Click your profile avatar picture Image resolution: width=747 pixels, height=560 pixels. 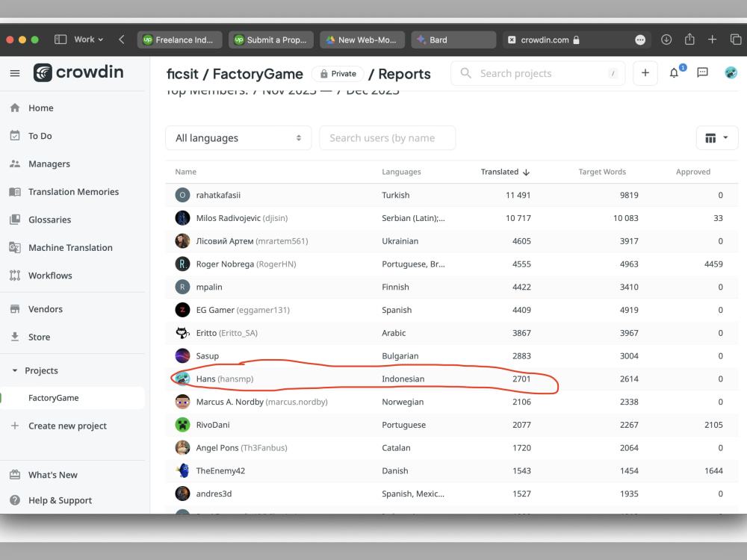coord(731,72)
